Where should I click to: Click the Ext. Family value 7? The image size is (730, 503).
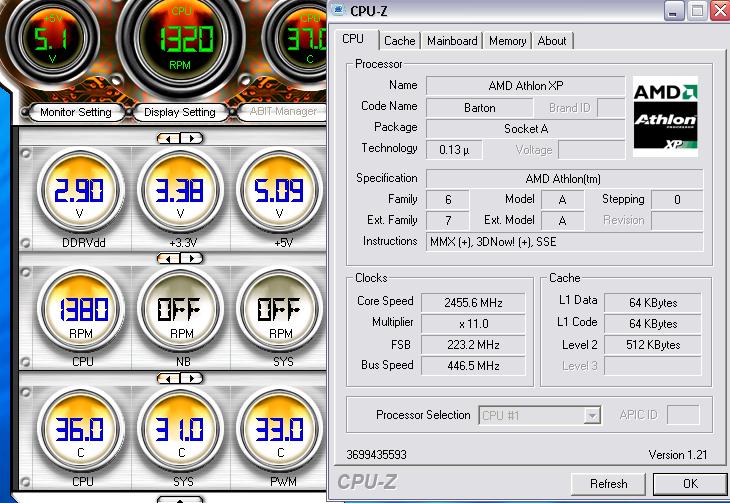click(447, 221)
